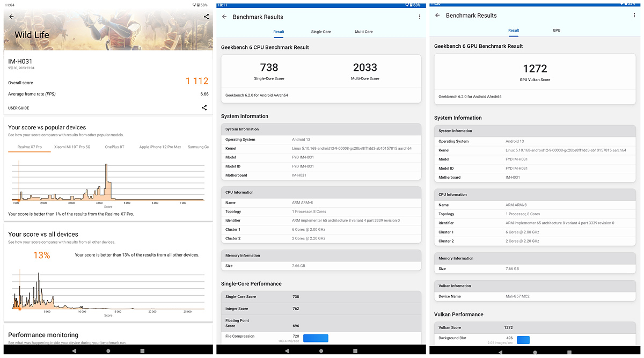Tap the Motherboard row in the CPU Benchmark Results window
644x358 pixels.
click(x=321, y=175)
